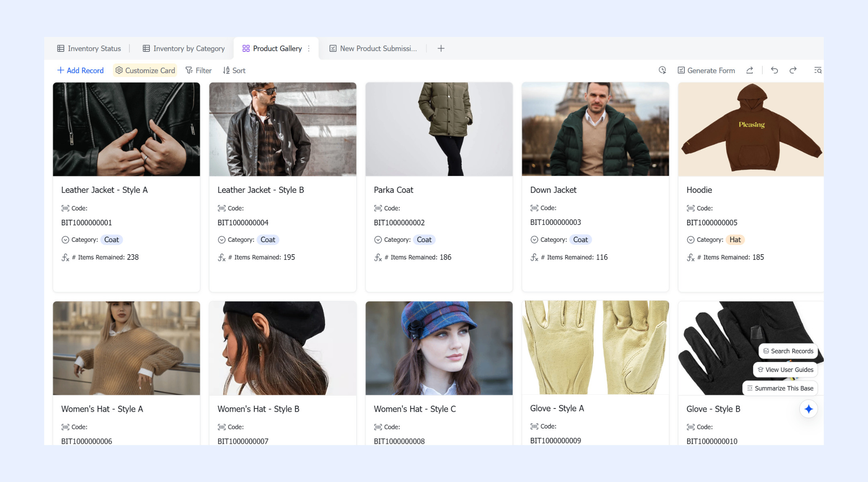
Task: Open Women's Hat - Style C image
Action: pos(439,348)
